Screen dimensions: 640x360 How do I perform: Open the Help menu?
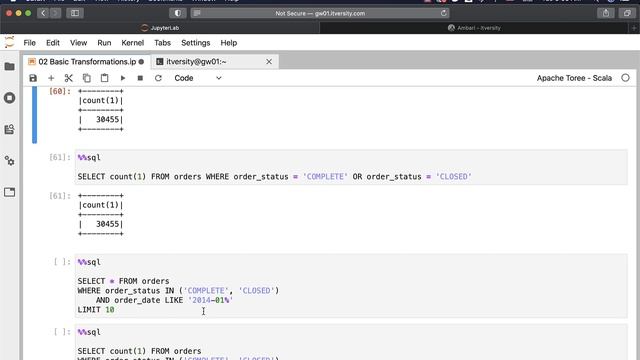click(229, 43)
